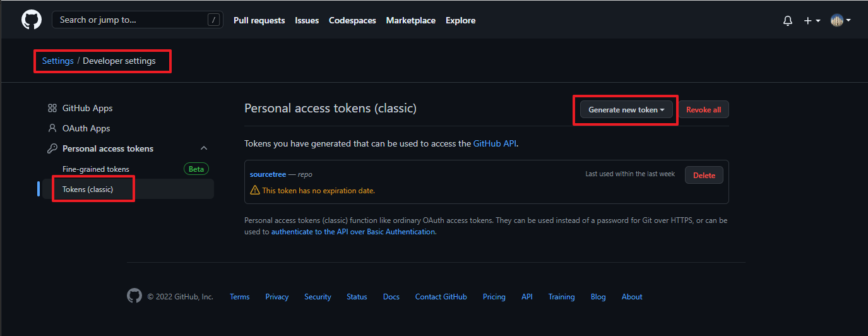Click the GitHub Apps grid icon
The height and width of the screenshot is (336, 868).
click(52, 108)
